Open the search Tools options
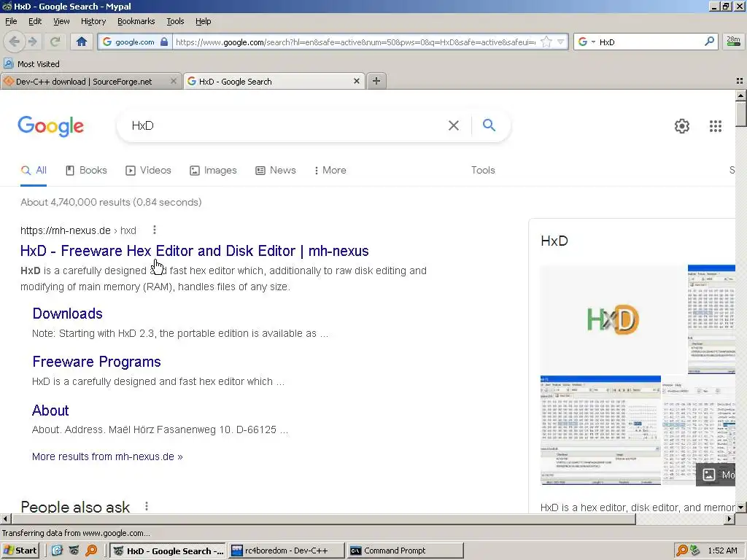The width and height of the screenshot is (747, 560). [x=483, y=171]
